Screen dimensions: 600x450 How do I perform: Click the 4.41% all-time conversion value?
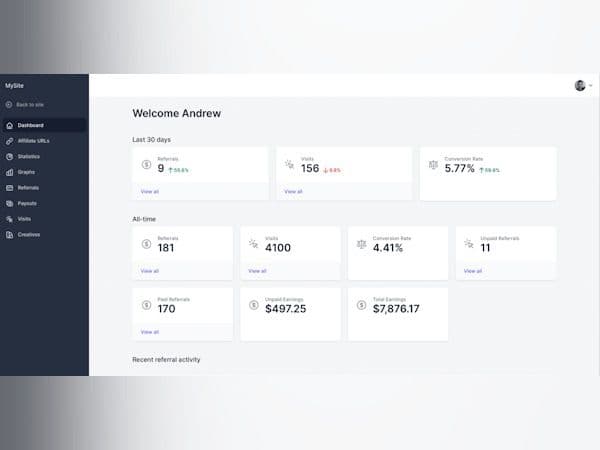388,248
